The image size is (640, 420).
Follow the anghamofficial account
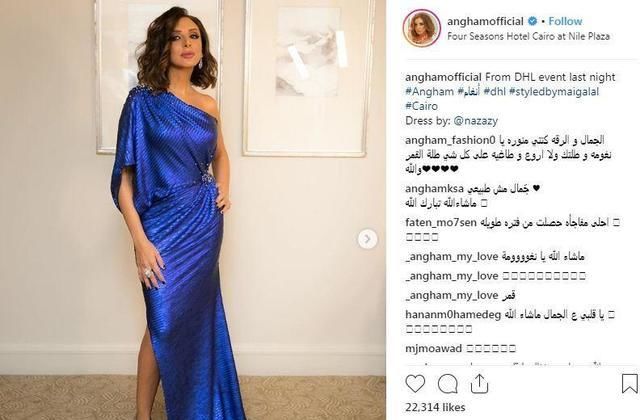click(x=565, y=21)
